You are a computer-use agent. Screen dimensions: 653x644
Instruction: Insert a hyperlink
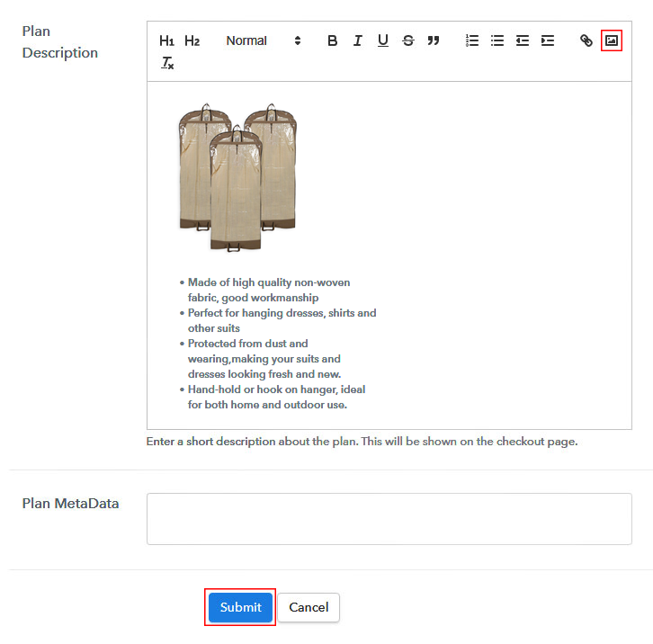click(586, 40)
